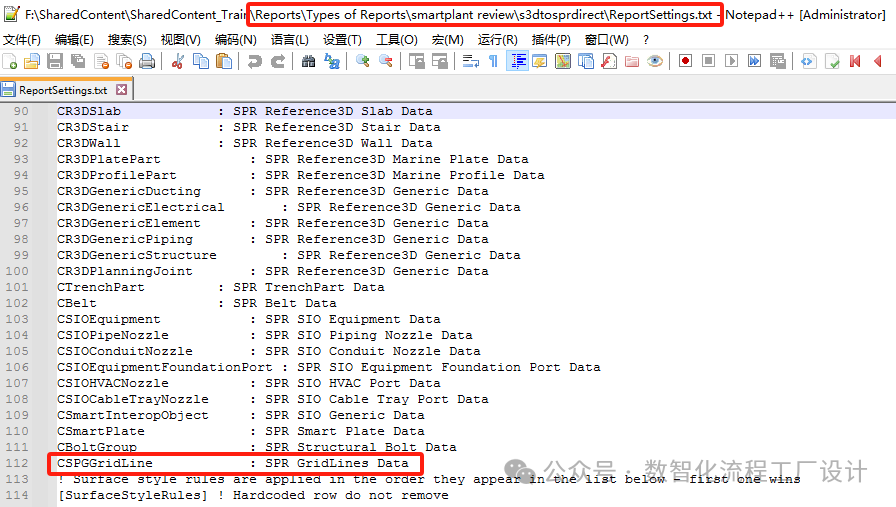Click the Open file folder icon
Screen dimensions: 896x507
pyautogui.click(x=32, y=61)
